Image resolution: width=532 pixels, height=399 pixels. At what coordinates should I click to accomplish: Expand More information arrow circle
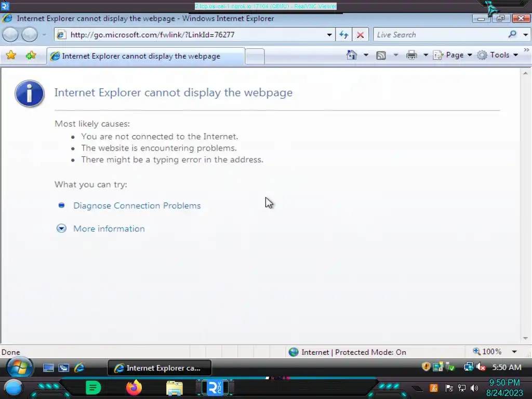[x=61, y=229]
